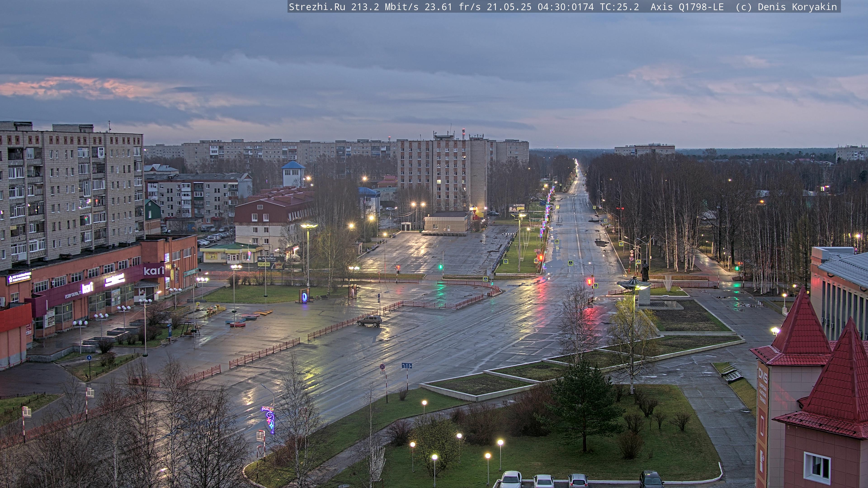Select the 213.2 Mbit/s bitrate readout
This screenshot has width=868, height=488.
[384, 7]
